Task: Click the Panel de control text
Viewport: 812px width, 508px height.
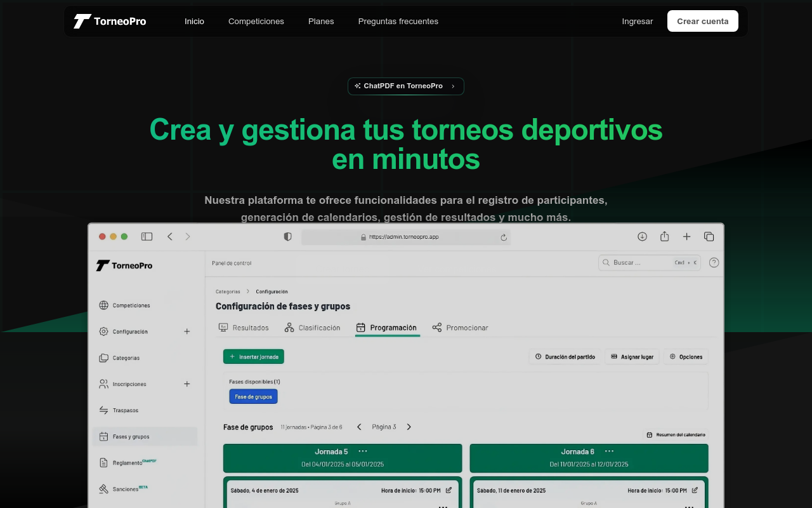Action: coord(232,263)
